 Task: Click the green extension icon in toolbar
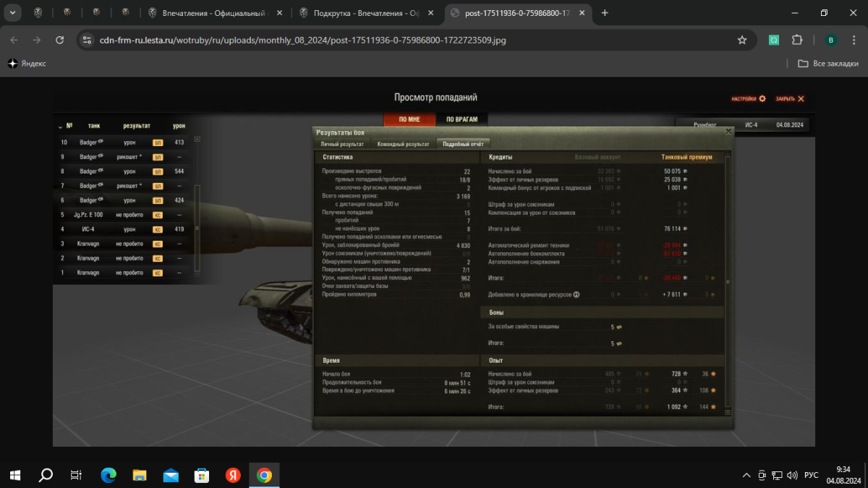coord(773,40)
